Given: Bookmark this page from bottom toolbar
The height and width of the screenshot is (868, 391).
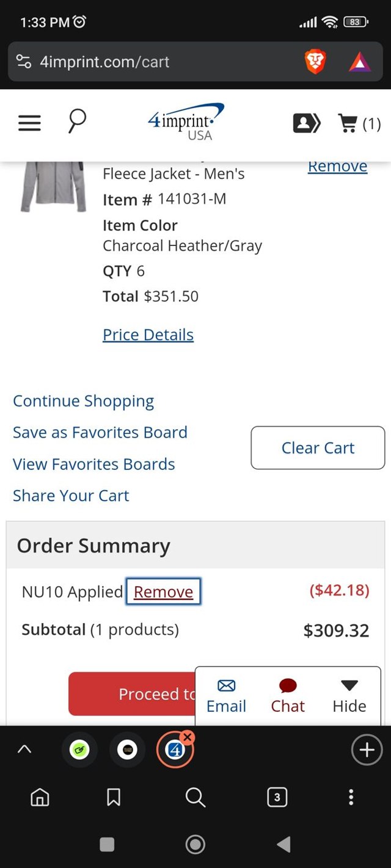Looking at the screenshot, I should pos(114,797).
